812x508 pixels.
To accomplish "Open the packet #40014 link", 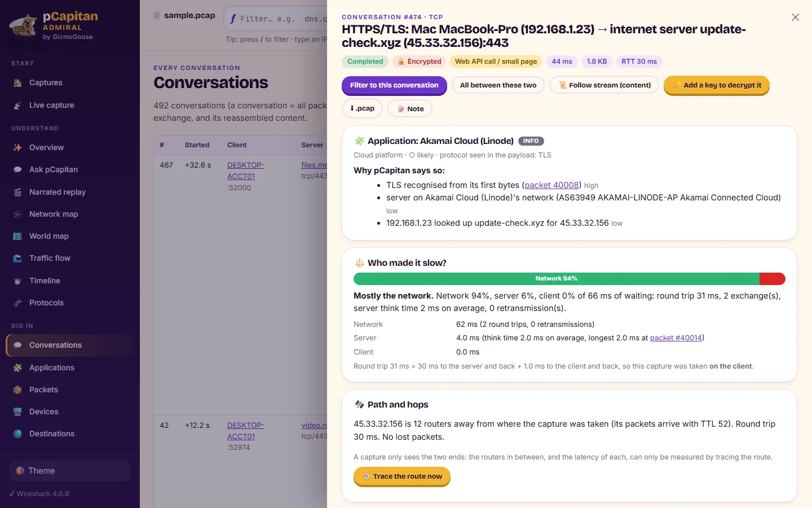I will tap(676, 338).
